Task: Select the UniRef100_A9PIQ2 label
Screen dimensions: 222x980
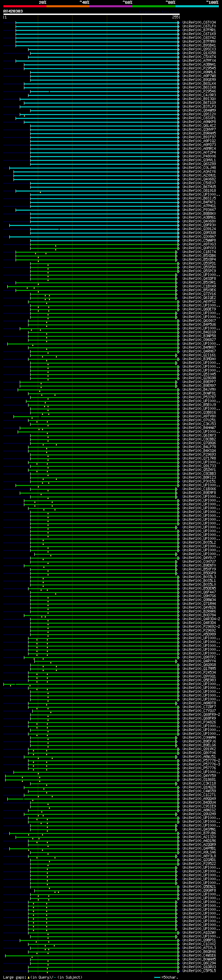Action: click(x=199, y=141)
